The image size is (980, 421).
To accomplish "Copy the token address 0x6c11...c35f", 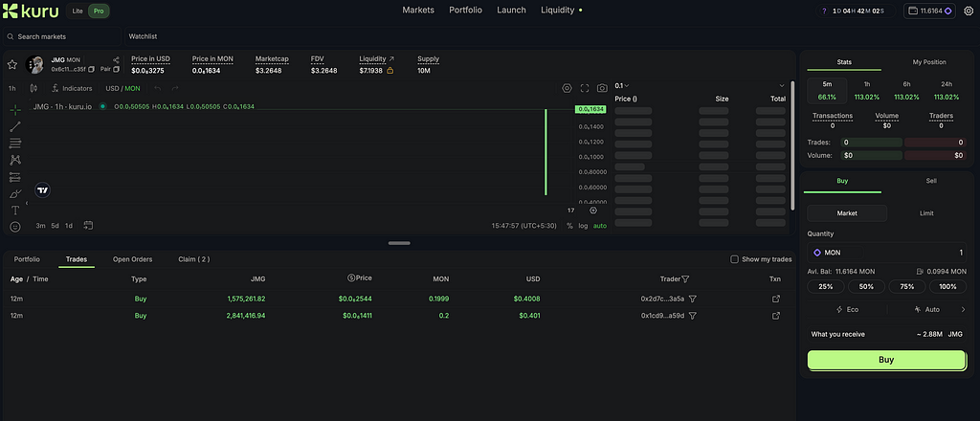I will pyautogui.click(x=91, y=69).
